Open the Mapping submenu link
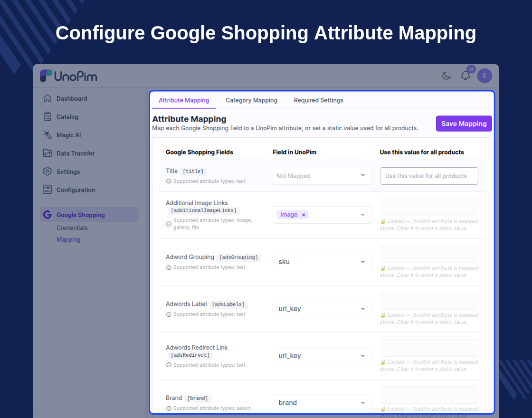Image resolution: width=532 pixels, height=418 pixels. (68, 239)
